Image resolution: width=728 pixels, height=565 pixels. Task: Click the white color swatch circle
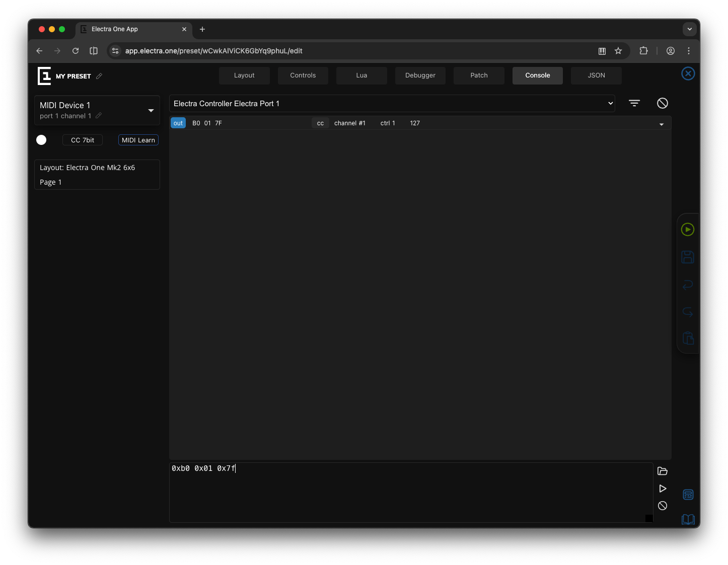pos(41,140)
